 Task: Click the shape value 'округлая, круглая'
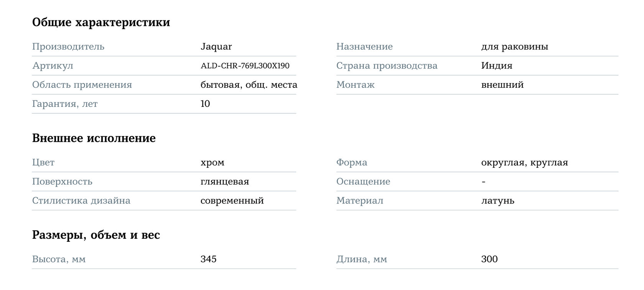pos(524,162)
